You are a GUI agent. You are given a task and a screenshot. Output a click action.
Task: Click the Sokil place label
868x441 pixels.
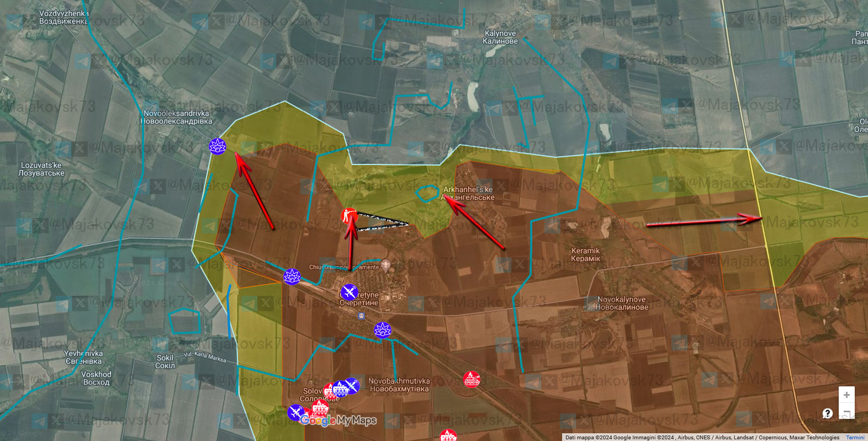pos(165,362)
